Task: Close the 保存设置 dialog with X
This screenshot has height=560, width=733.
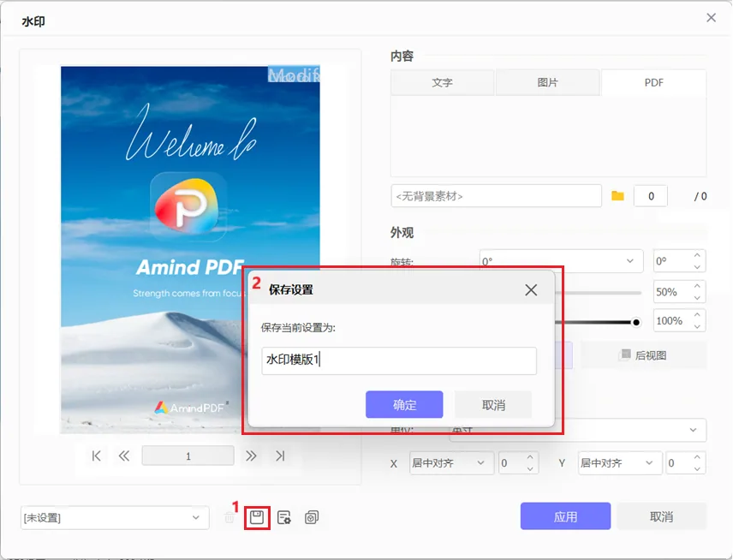Action: tap(531, 289)
